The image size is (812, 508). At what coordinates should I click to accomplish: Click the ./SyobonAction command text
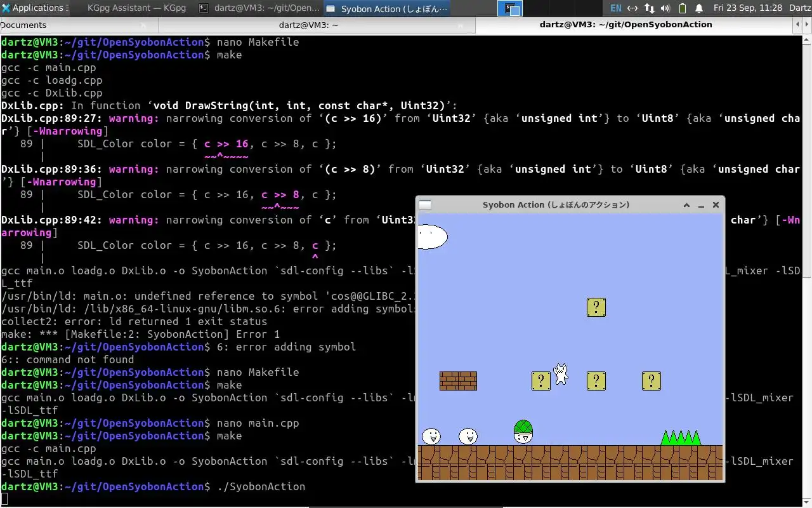coord(261,486)
